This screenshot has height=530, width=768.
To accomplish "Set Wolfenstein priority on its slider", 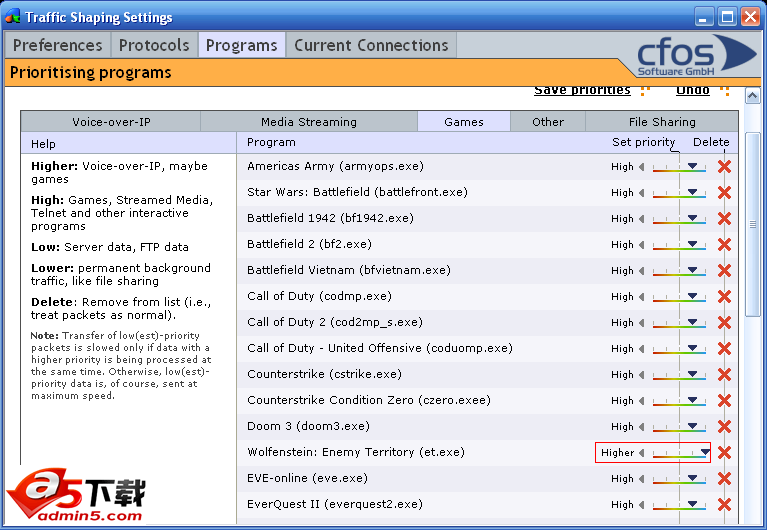I will pyautogui.click(x=679, y=453).
